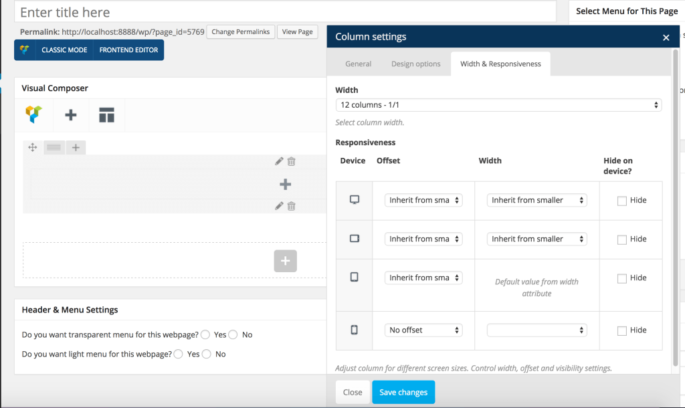The width and height of the screenshot is (685, 408).
Task: Open the Width 12 columns dropdown
Action: click(498, 105)
